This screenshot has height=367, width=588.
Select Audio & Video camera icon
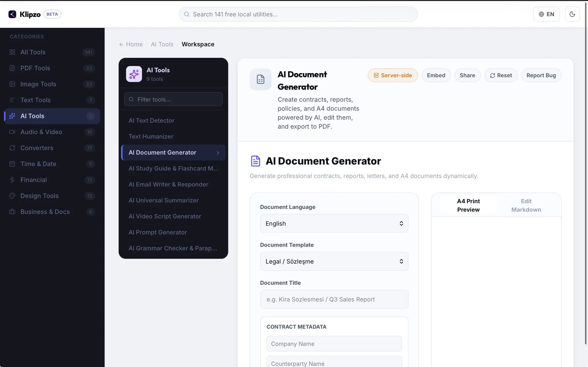pos(12,132)
